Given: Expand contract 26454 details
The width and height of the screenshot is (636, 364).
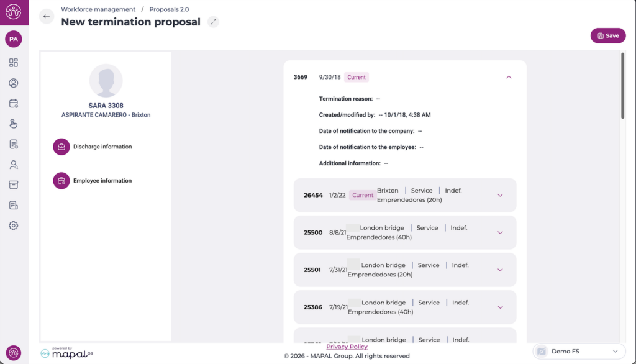Looking at the screenshot, I should pyautogui.click(x=500, y=195).
